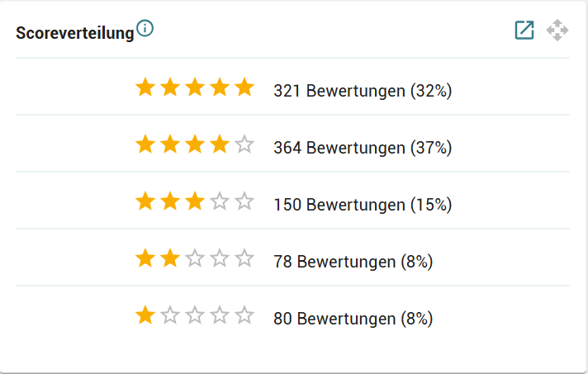Open the 364 Bewertungen (37%) entry
Screen dimensions: 588x374
click(363, 148)
